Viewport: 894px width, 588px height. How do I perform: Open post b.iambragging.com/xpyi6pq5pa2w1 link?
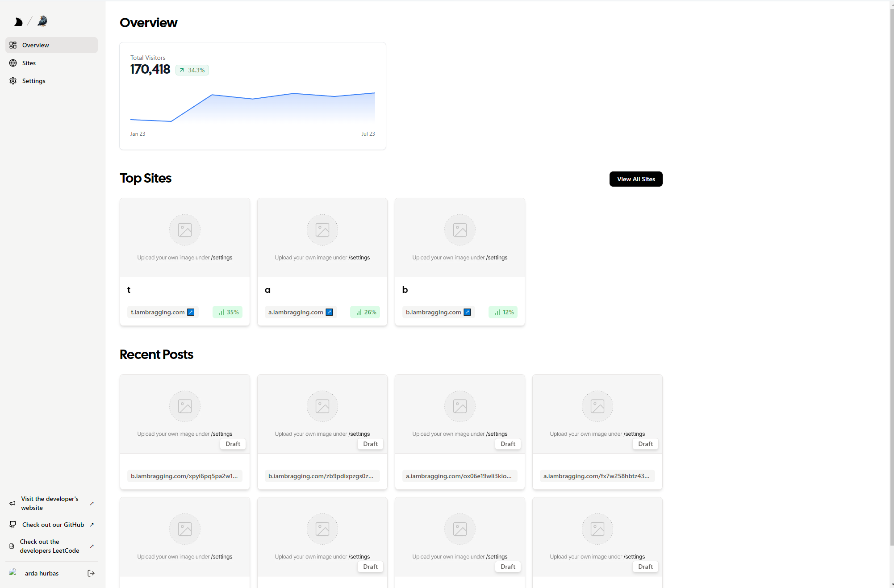[184, 476]
